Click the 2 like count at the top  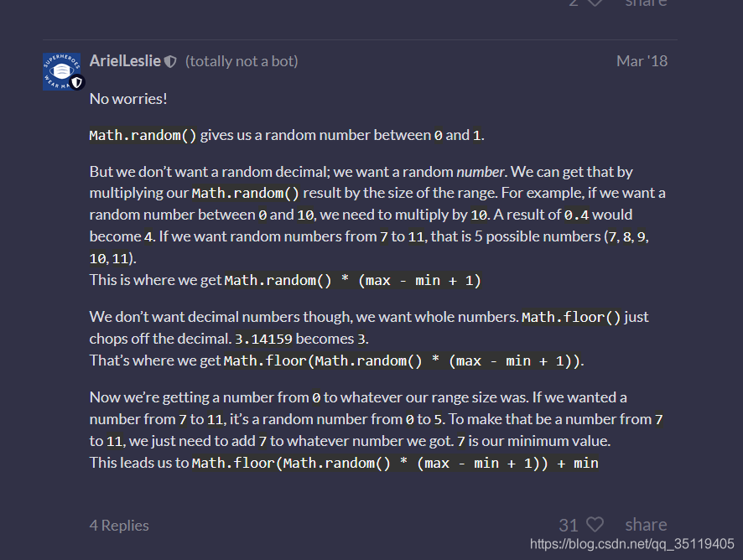point(574,4)
